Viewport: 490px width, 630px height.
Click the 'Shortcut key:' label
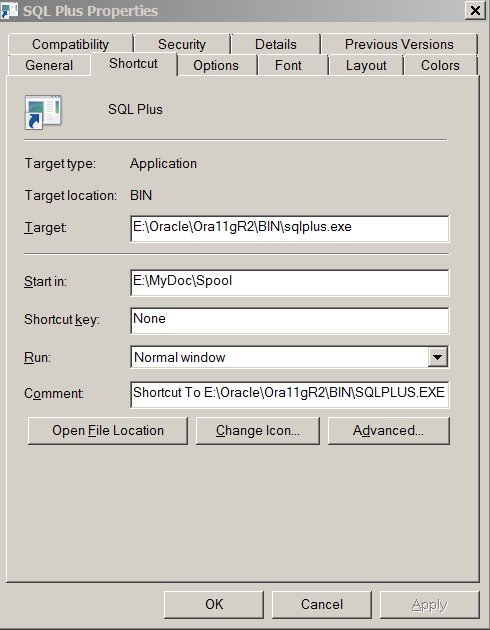62,320
